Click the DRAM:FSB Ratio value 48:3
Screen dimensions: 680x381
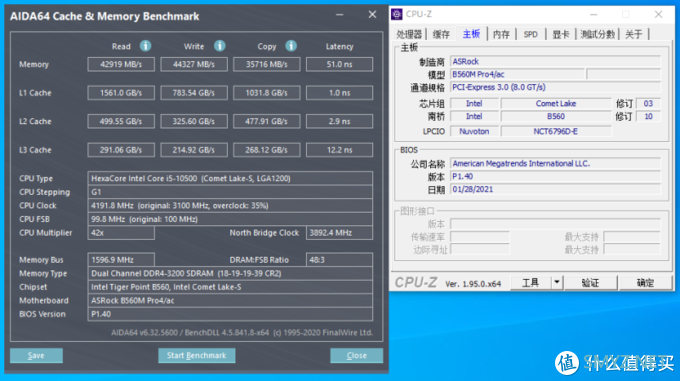340,260
